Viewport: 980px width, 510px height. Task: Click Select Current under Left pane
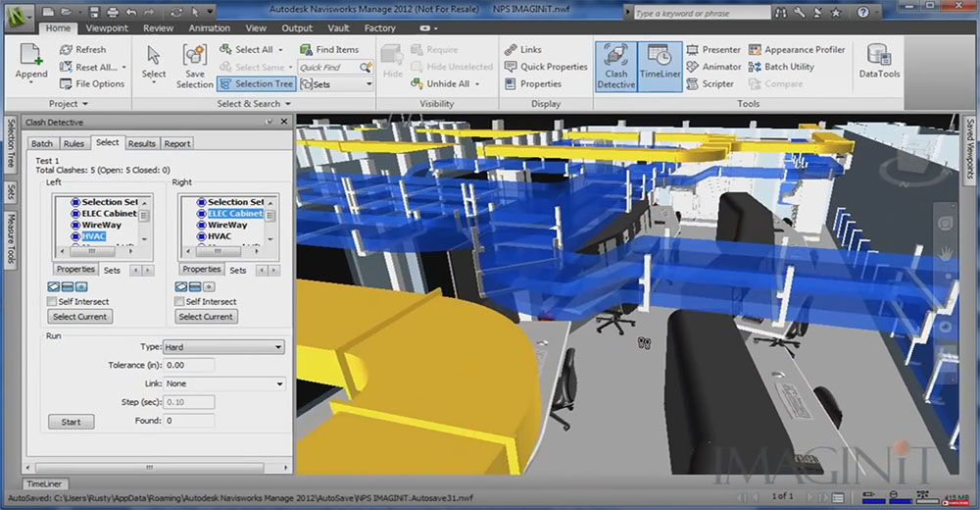(80, 317)
